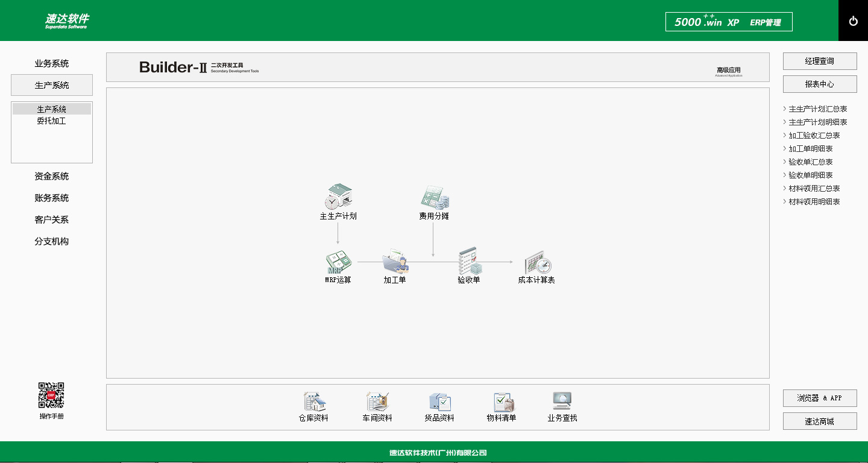Open 仓库资料 in bottom toolbar
The width and height of the screenshot is (868, 463).
(x=314, y=402)
